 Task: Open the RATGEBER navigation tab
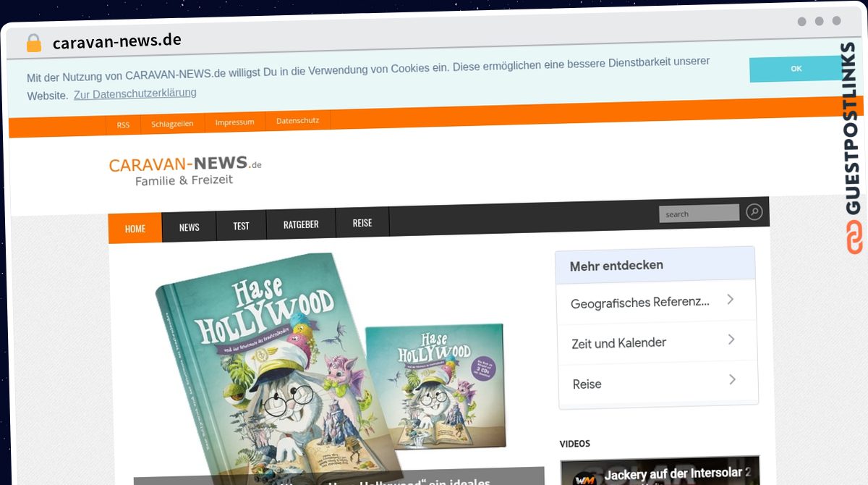tap(301, 224)
